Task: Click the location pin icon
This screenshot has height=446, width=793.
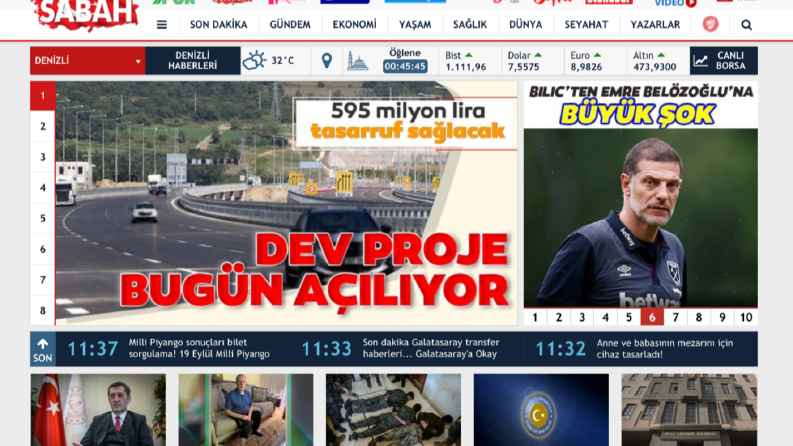Action: [x=327, y=61]
